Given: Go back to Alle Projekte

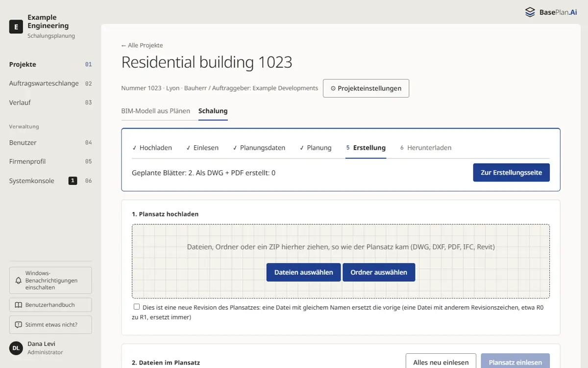Looking at the screenshot, I should (142, 45).
